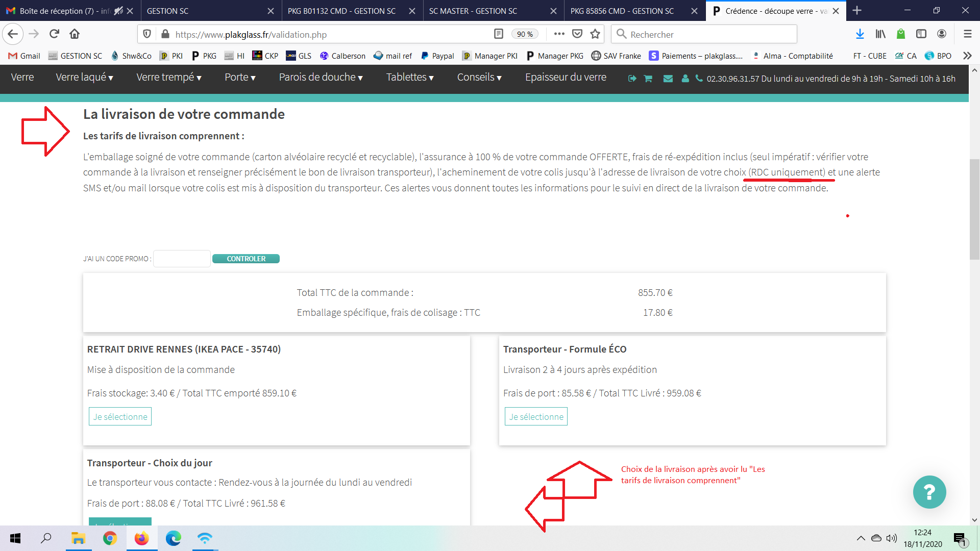Open the Epaisseur du verre menu item
The width and height of the screenshot is (980, 551).
(x=566, y=78)
